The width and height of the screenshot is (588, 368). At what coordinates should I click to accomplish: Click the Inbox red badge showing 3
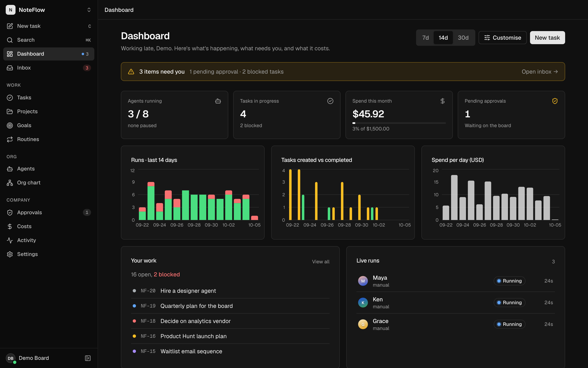pyautogui.click(x=87, y=68)
